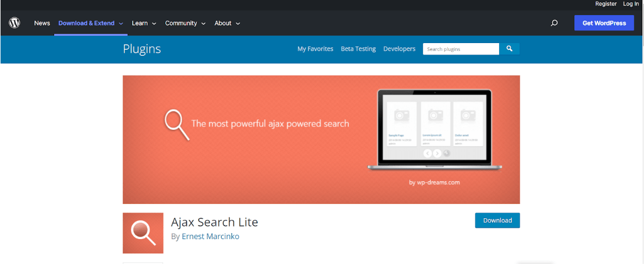Click the 'by wp-dreams.com' banner text

pos(434,182)
